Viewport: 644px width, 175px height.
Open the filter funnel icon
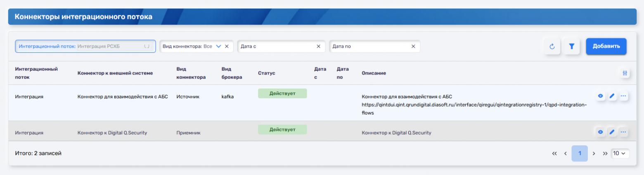[572, 47]
